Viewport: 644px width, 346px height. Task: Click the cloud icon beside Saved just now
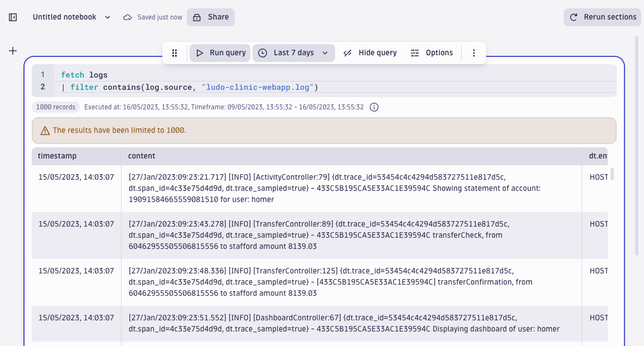[x=128, y=17]
